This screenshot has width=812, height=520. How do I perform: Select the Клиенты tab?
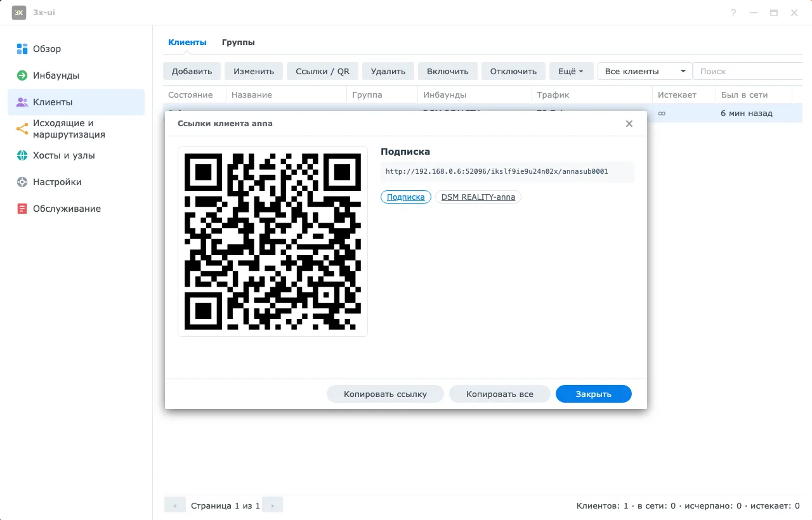click(x=187, y=42)
